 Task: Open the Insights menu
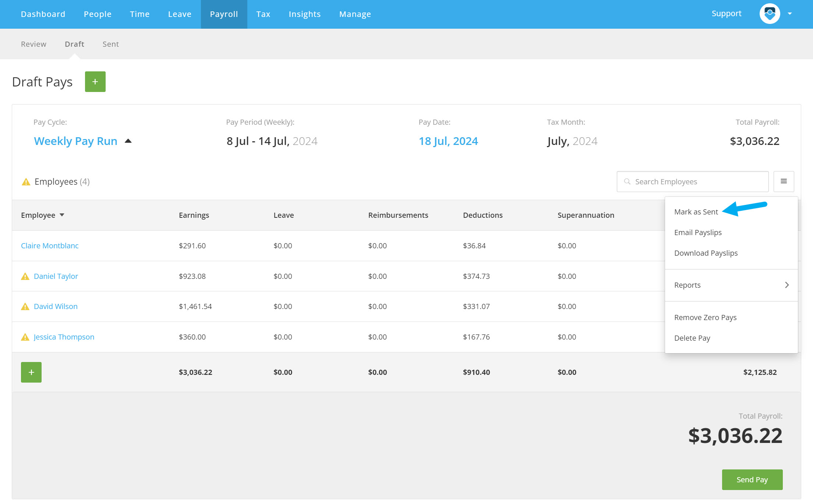coord(305,14)
